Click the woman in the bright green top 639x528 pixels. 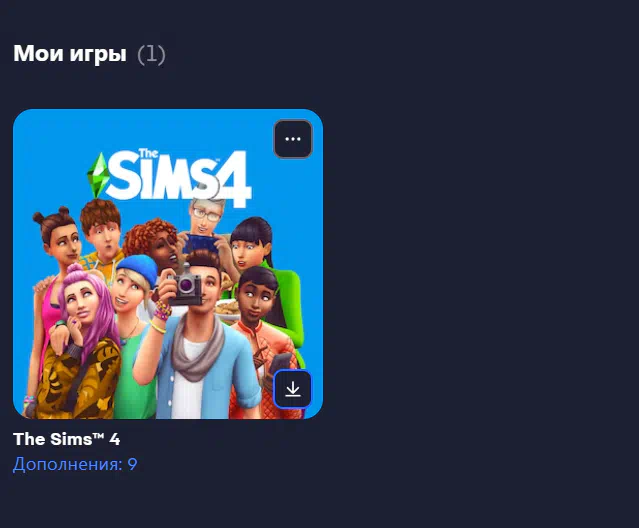[x=265, y=269]
